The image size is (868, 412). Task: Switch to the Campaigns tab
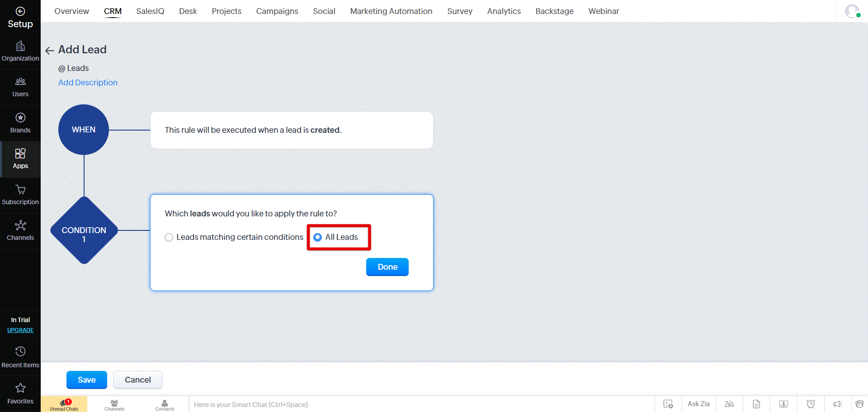click(277, 11)
